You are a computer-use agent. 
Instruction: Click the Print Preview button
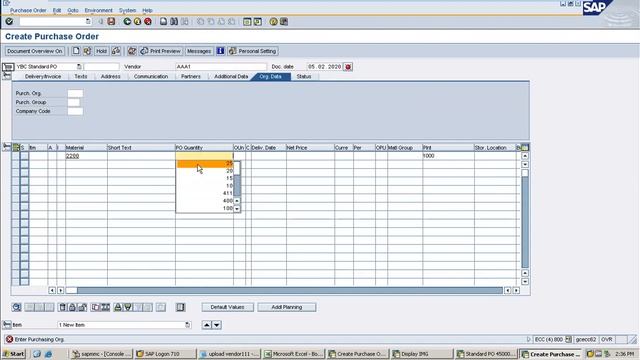click(160, 51)
